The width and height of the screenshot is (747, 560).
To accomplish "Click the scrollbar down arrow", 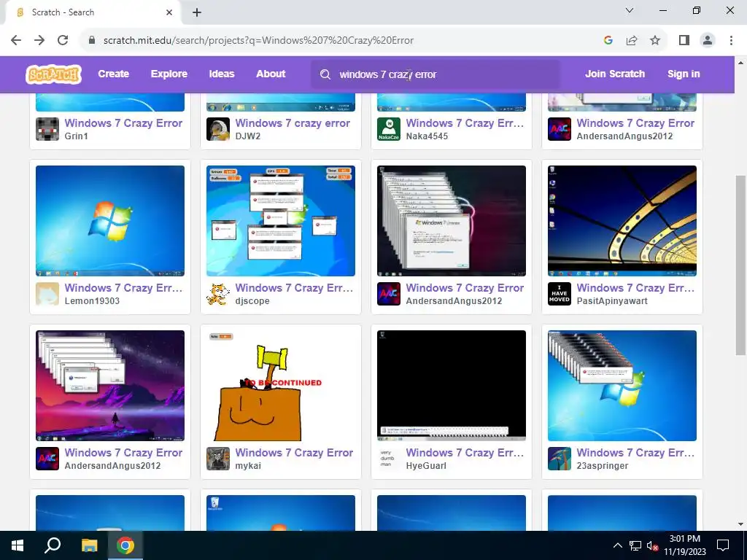I will point(740,524).
